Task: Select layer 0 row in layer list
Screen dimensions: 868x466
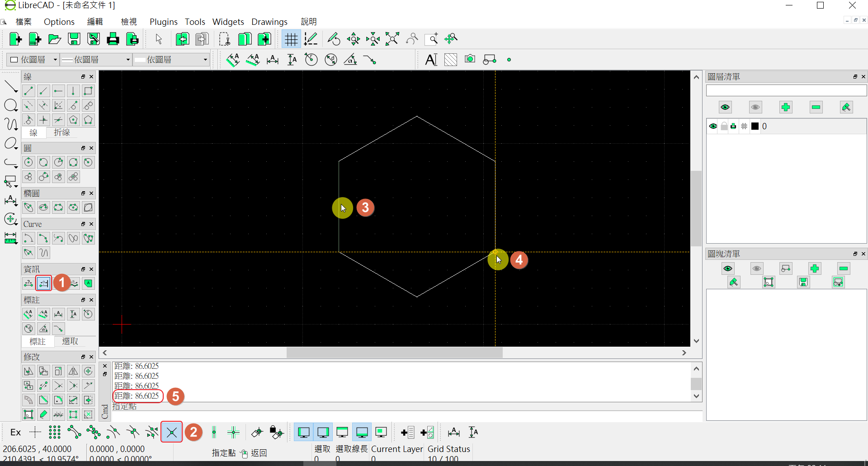Action: tap(786, 127)
